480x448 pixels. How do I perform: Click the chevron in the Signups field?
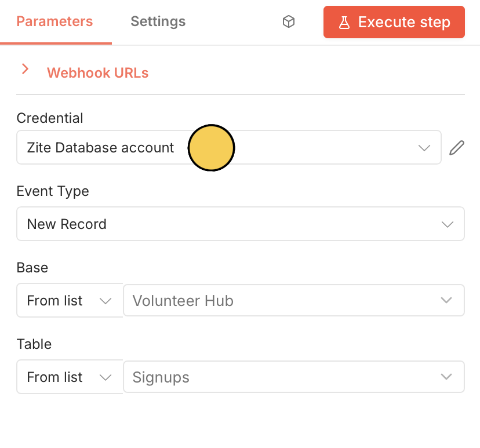pyautogui.click(x=446, y=377)
